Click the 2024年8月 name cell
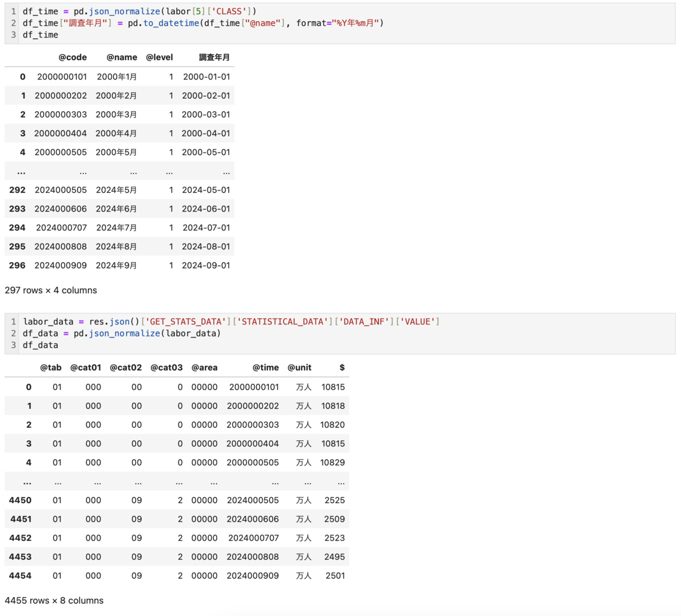 click(x=116, y=247)
